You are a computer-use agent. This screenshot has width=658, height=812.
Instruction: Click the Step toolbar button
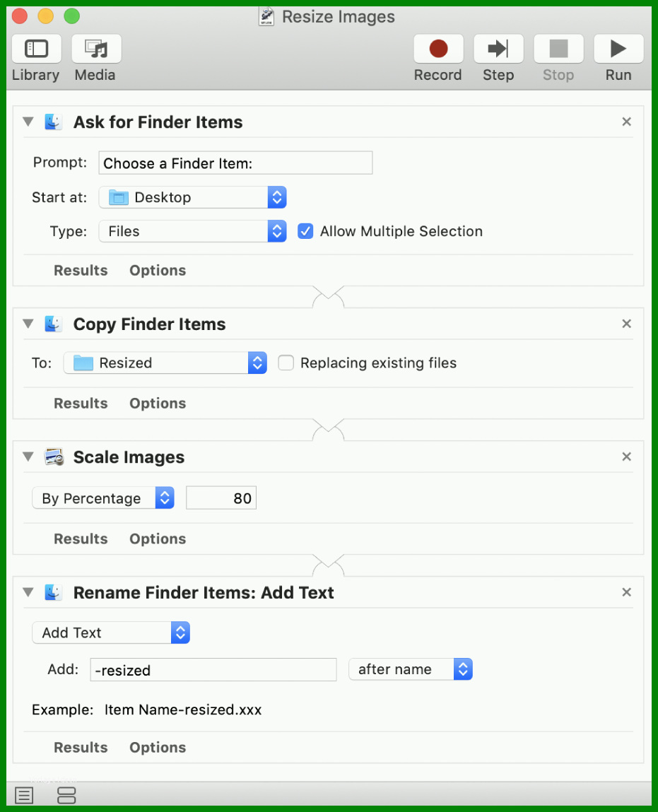[x=498, y=49]
